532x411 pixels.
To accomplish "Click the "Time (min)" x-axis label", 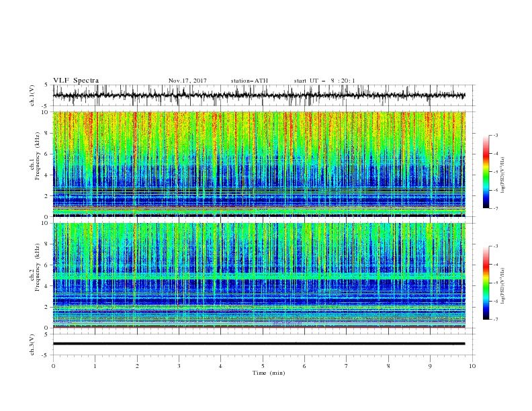I will coord(269,373).
